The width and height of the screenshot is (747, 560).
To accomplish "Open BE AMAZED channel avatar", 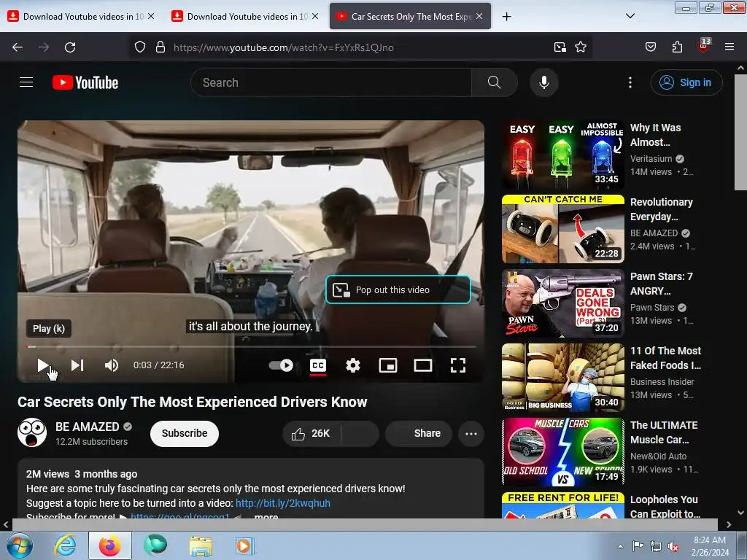I will click(32, 433).
